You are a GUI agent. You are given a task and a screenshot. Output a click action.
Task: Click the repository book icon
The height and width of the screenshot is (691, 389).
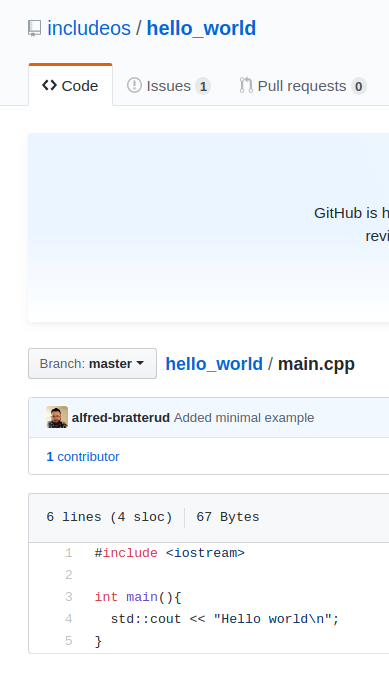click(x=34, y=28)
